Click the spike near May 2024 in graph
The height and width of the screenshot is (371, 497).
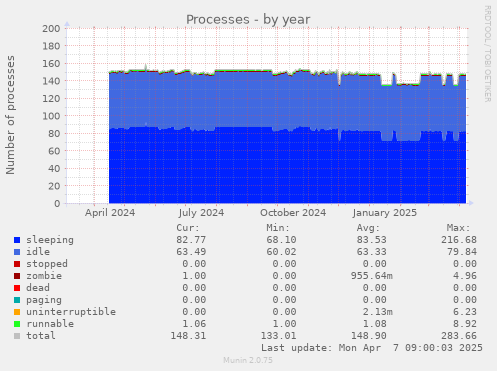click(x=146, y=67)
